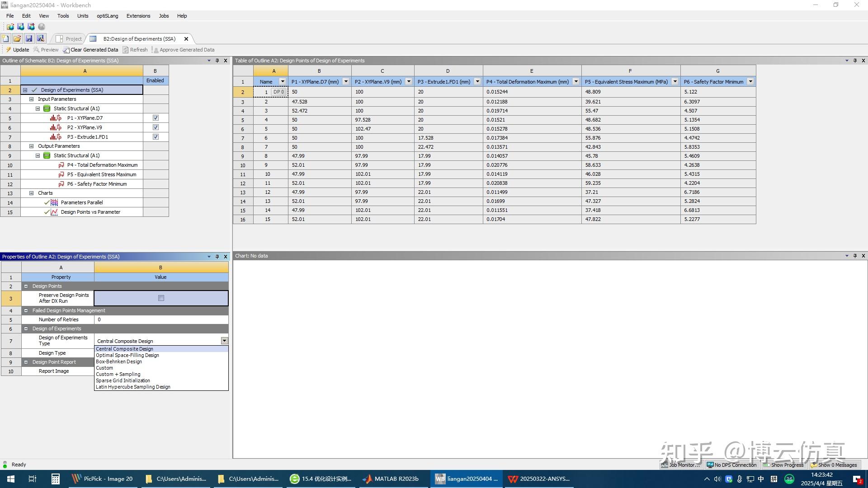Open the Job Monitor from the status bar
This screenshot has height=488, width=868.
pos(681,465)
